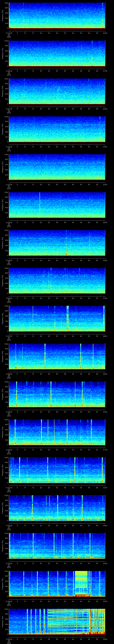The height and width of the screenshot is (644, 114).
Task: Click the '12:27:00' start time label
Action: point(9,336)
